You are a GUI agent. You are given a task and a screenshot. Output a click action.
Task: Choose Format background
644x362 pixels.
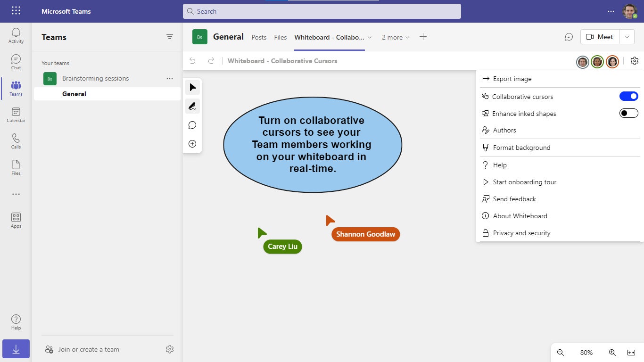pos(560,148)
